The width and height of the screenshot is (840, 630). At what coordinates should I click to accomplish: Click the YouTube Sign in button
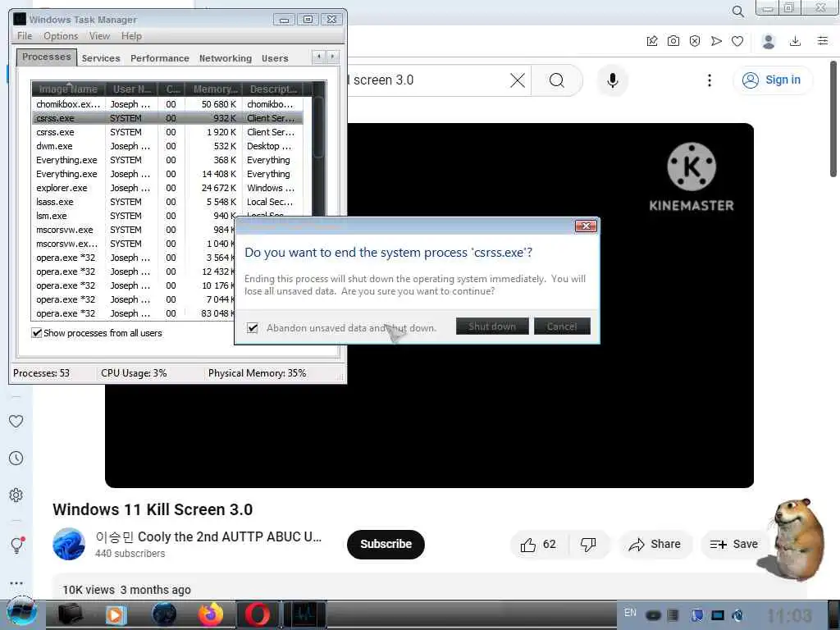[x=772, y=80]
